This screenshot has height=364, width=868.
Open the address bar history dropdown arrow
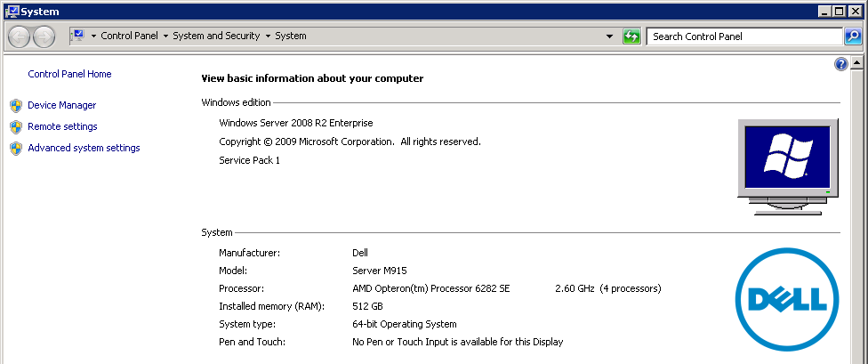609,36
